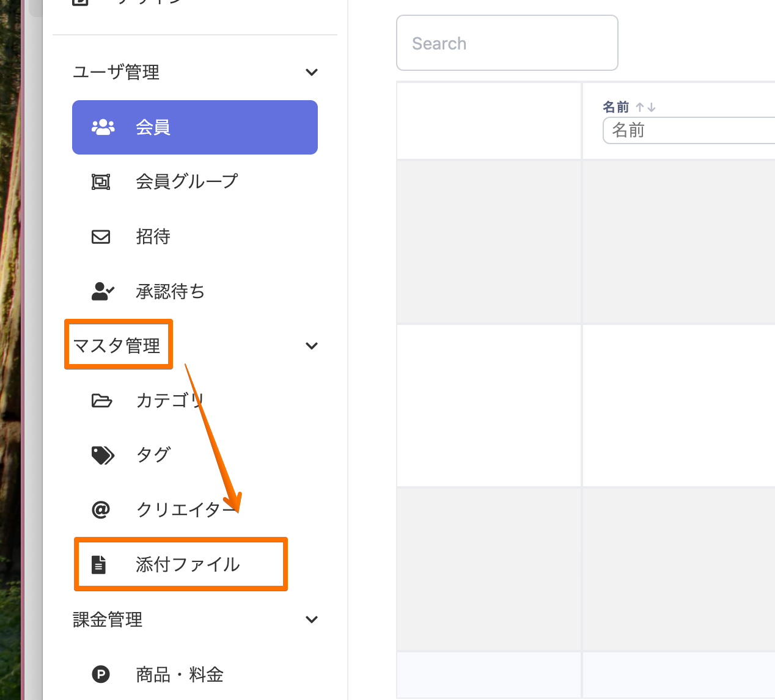Collapse the ユーザ管理 section chevron
This screenshot has width=775, height=700.
[x=312, y=72]
